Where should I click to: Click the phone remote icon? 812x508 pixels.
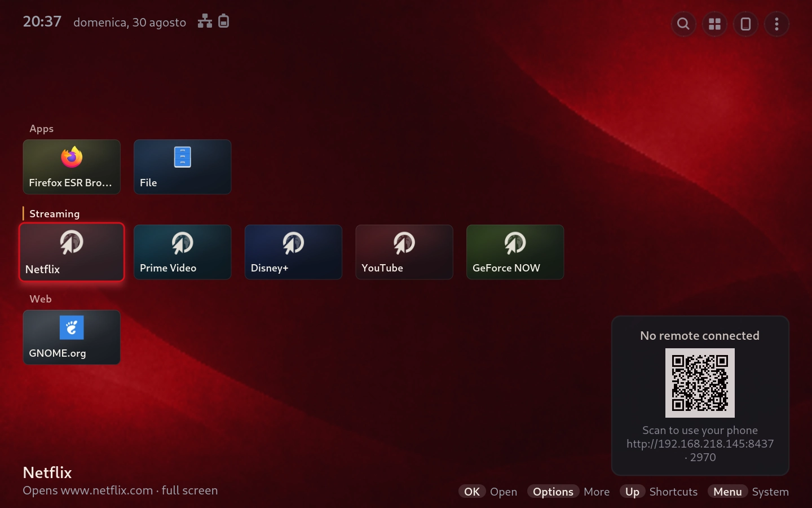745,24
